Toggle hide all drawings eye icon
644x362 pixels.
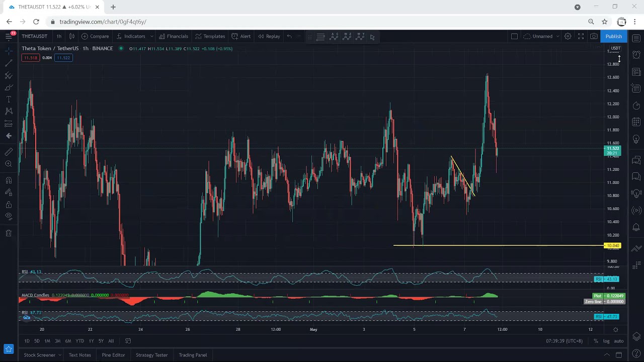[9, 217]
